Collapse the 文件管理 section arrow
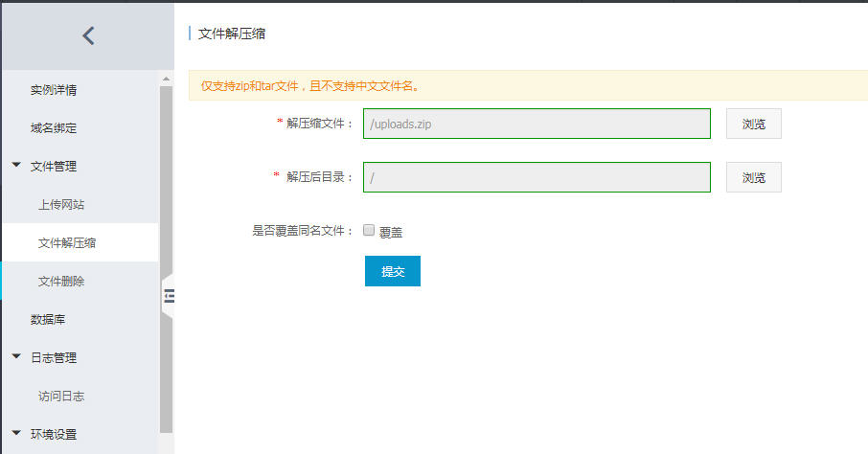The height and width of the screenshot is (454, 868). coord(16,165)
